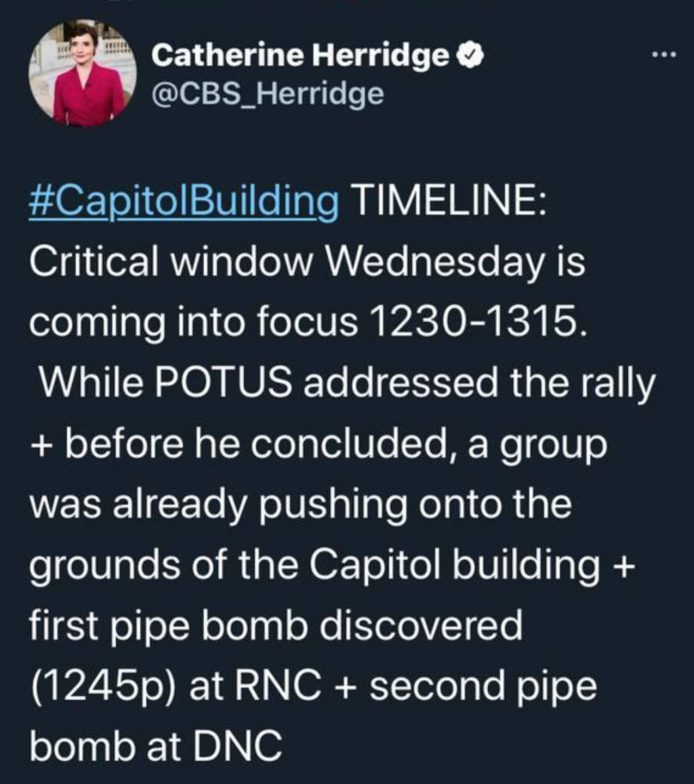Click the @CBS_Herridge handle

267,94
